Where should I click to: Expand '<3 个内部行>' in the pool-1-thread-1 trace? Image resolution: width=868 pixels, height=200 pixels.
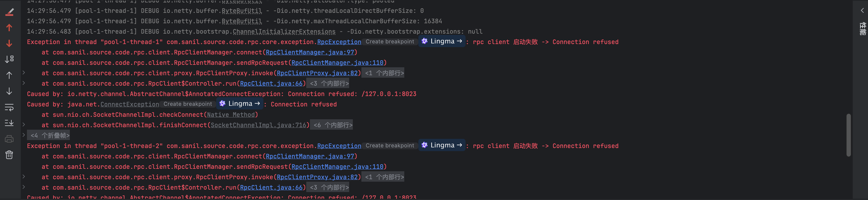click(x=329, y=83)
